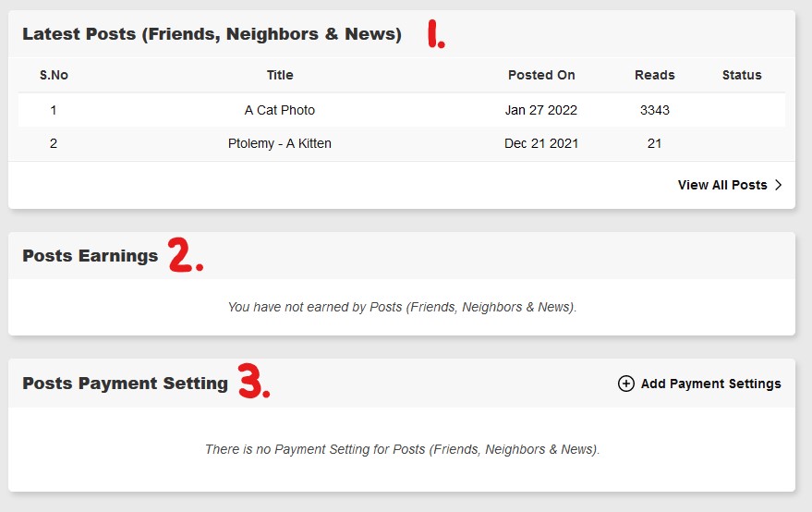
Task: Select the 3343 reads count
Action: (655, 110)
